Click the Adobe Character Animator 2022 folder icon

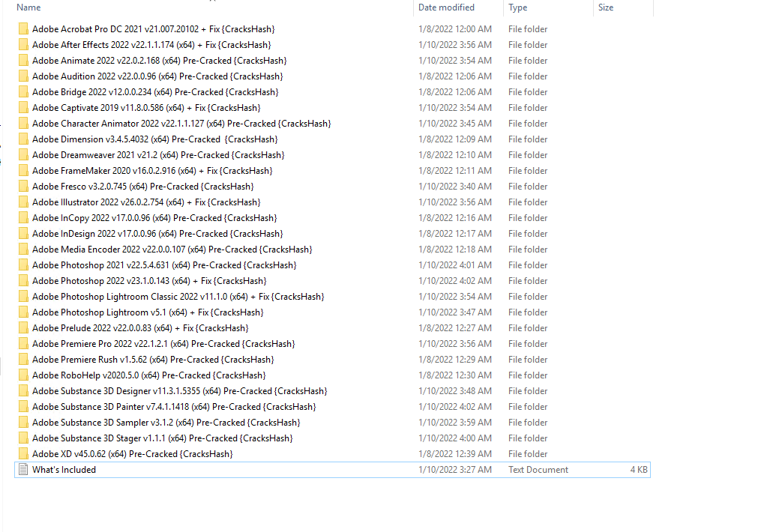point(23,123)
